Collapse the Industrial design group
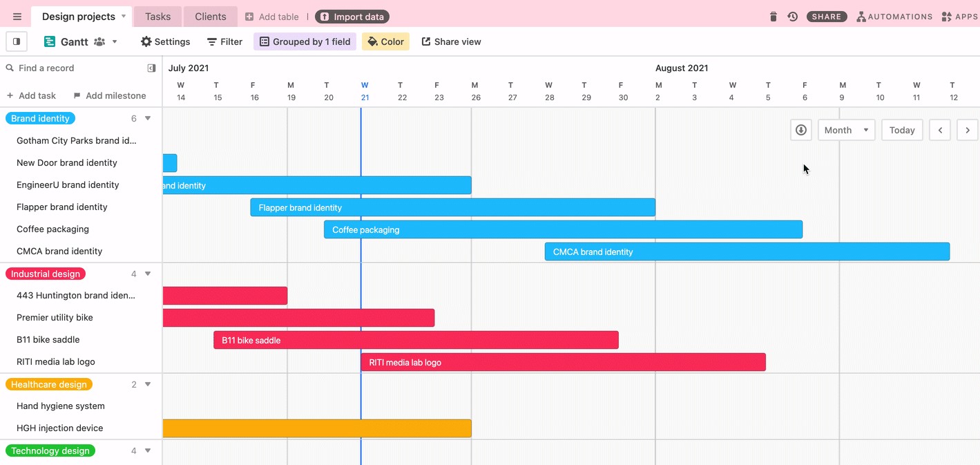980x465 pixels. tap(148, 274)
